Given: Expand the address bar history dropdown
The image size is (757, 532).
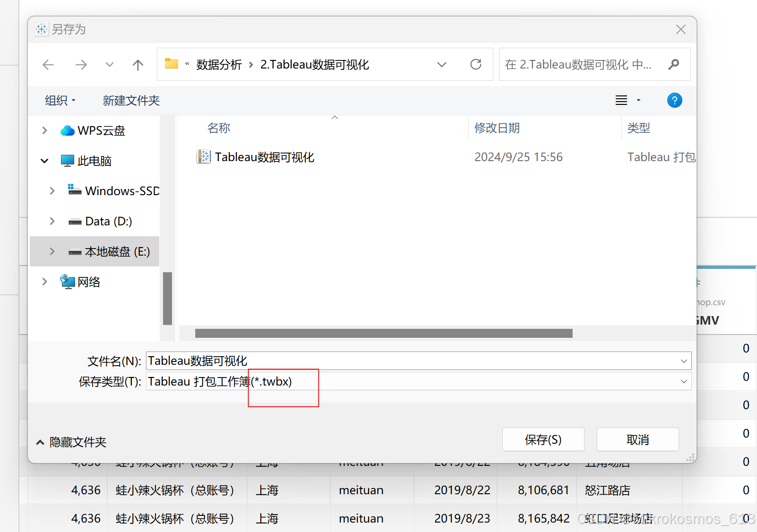Looking at the screenshot, I should pos(442,65).
